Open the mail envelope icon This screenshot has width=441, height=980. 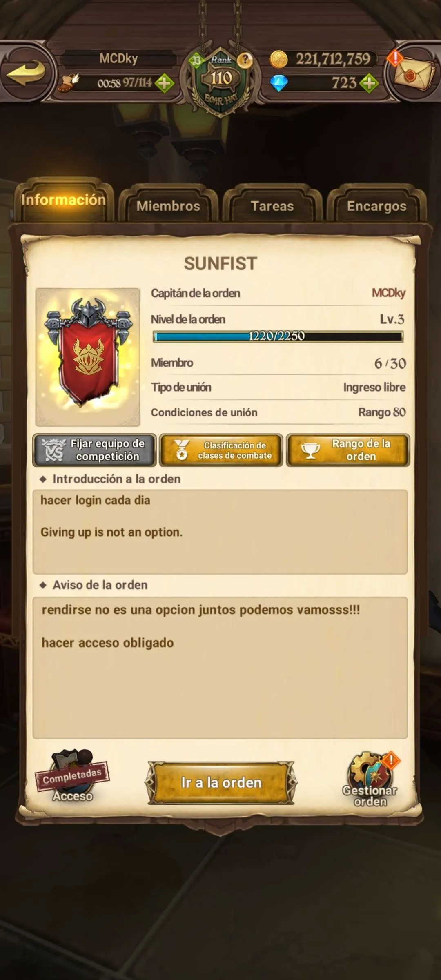[413, 73]
